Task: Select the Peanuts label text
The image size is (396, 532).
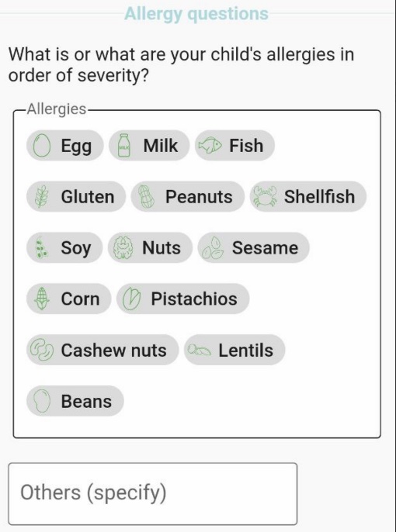Action: (x=199, y=197)
